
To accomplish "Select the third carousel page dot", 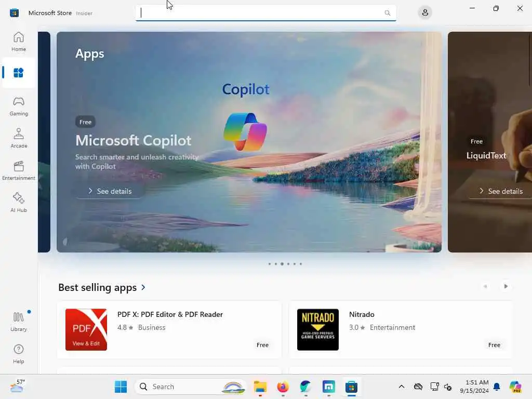I will click(282, 263).
